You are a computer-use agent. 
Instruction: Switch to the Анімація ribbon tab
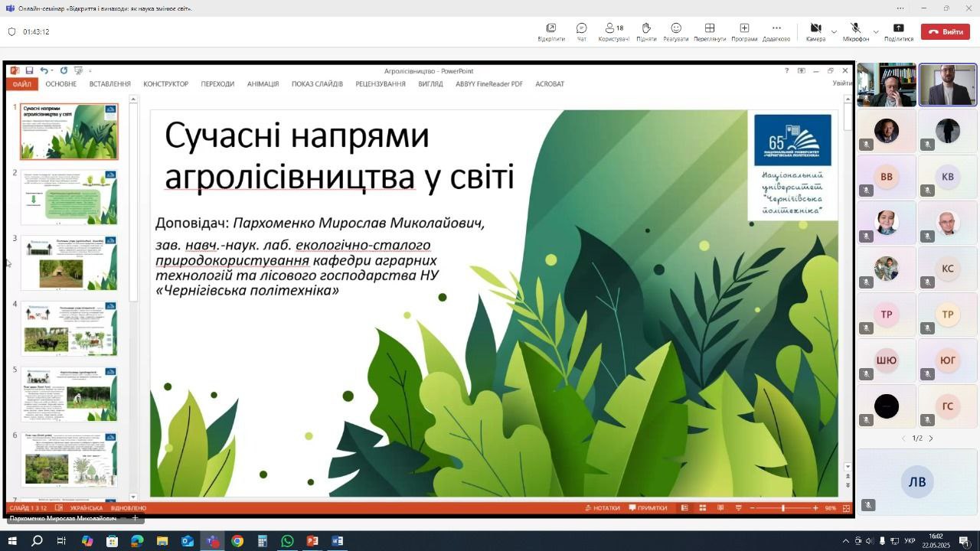[263, 84]
